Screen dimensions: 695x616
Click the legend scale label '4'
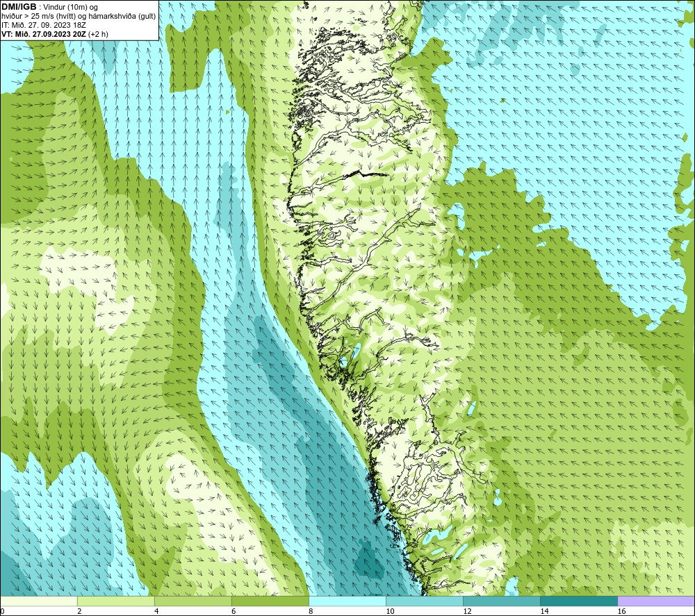pos(156,611)
